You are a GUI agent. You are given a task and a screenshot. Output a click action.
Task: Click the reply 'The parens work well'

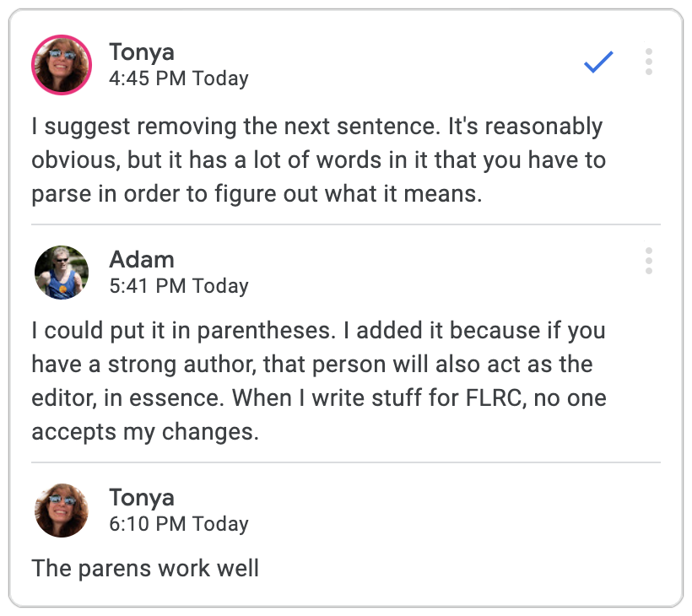pos(145,568)
